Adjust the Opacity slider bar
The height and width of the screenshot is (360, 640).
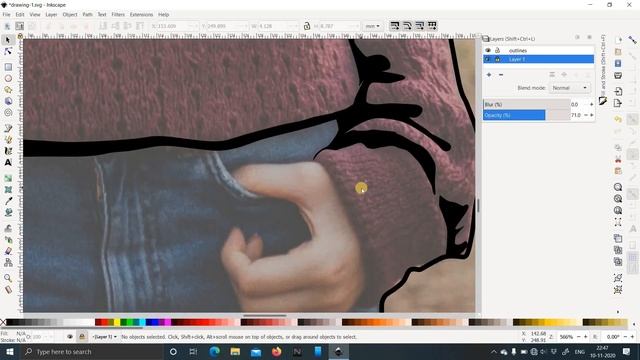pyautogui.click(x=527, y=115)
